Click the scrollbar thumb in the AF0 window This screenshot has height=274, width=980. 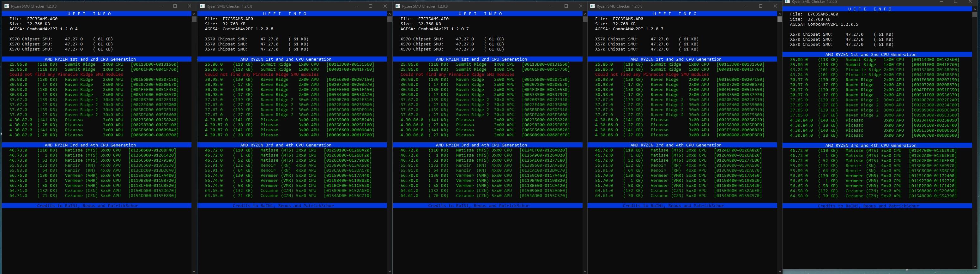(390, 19)
